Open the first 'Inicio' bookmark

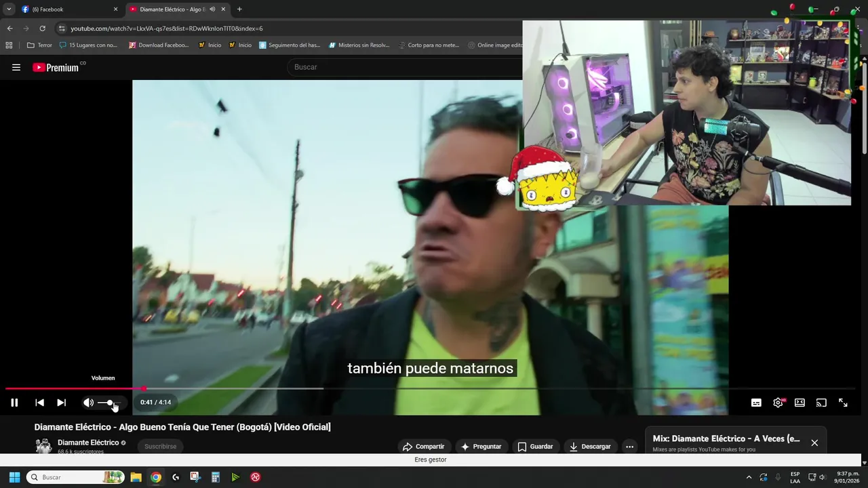tap(210, 45)
